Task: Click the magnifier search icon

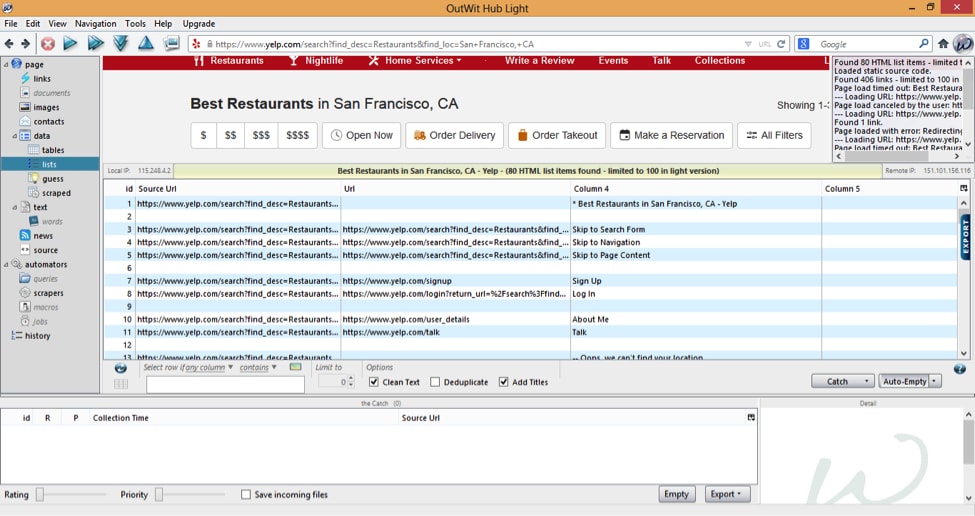Action: tap(924, 44)
